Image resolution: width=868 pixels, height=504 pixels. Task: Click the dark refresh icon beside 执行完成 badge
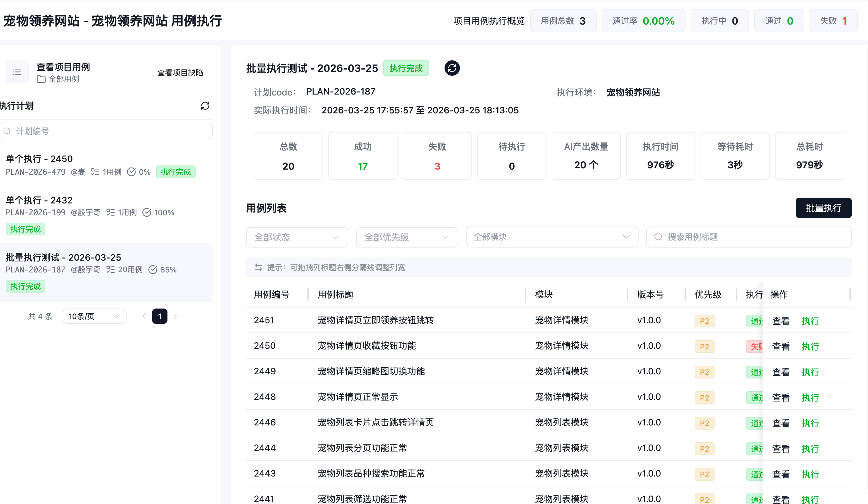click(x=452, y=68)
